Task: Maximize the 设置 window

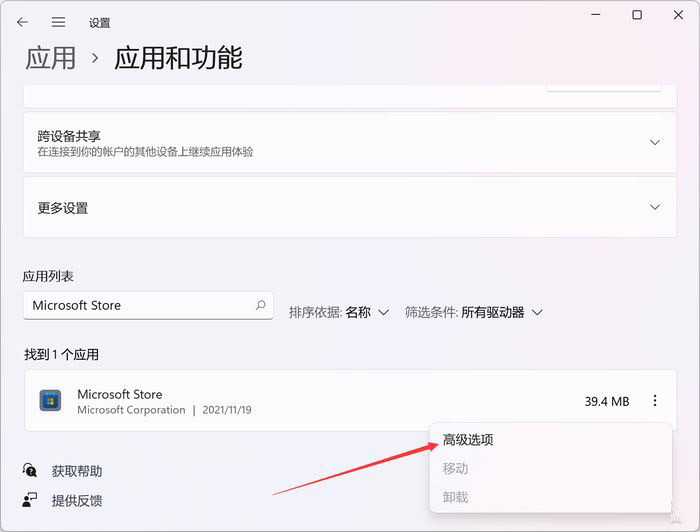Action: 637,15
